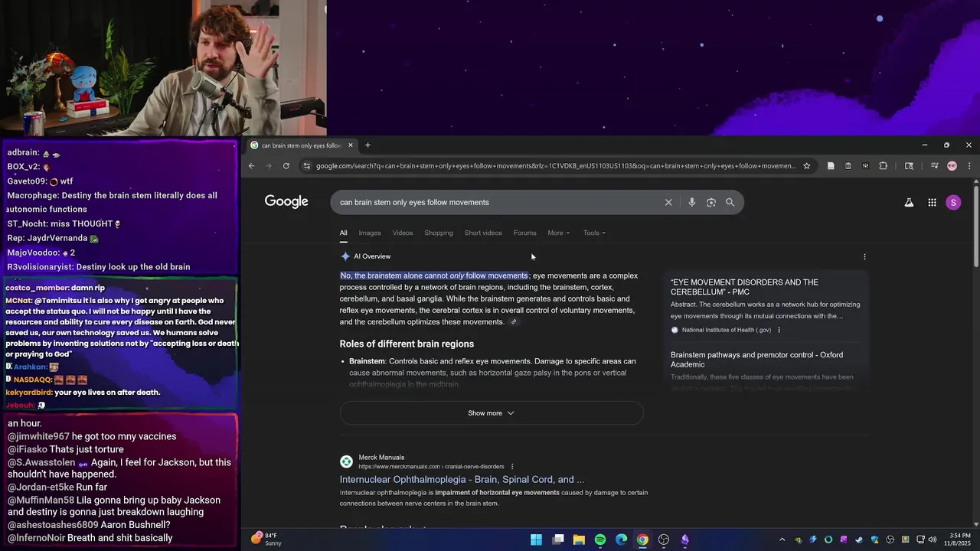Open Task View on the taskbar

(x=558, y=540)
